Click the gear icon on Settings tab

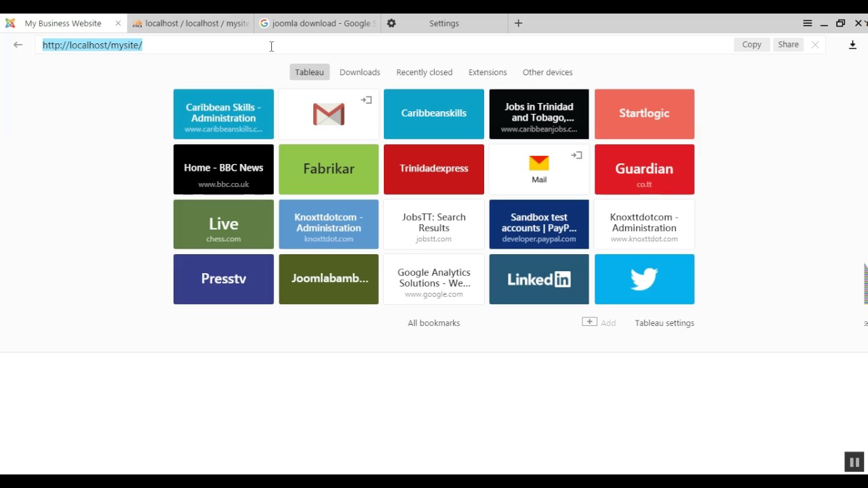pos(391,23)
